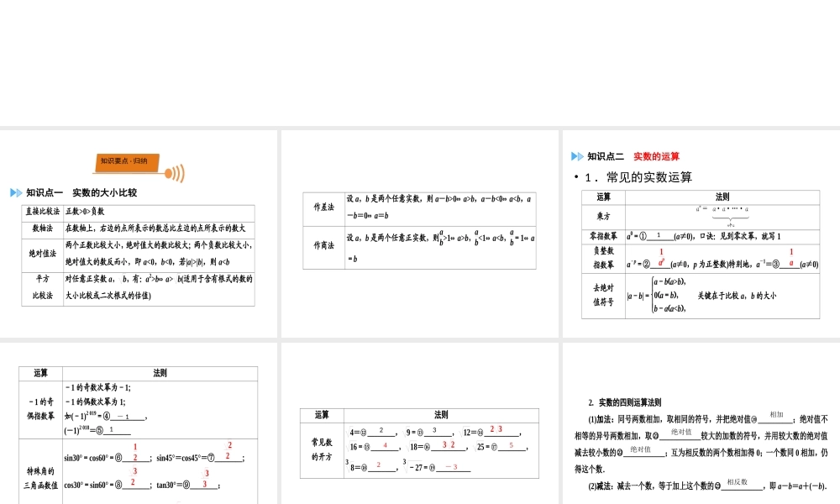Click the 零指数幂 row label
The width and height of the screenshot is (840, 504).
click(603, 236)
